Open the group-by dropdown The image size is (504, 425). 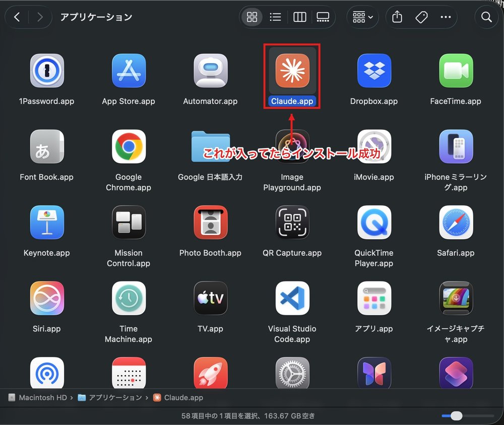(362, 17)
